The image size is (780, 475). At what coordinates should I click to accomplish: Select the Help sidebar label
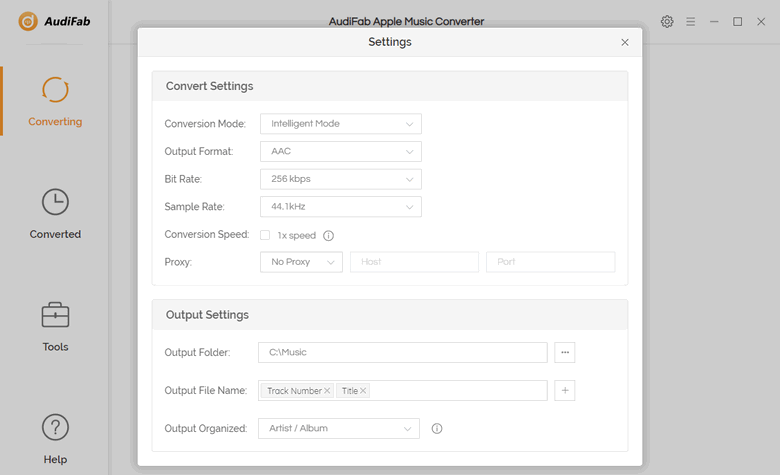tap(55, 459)
